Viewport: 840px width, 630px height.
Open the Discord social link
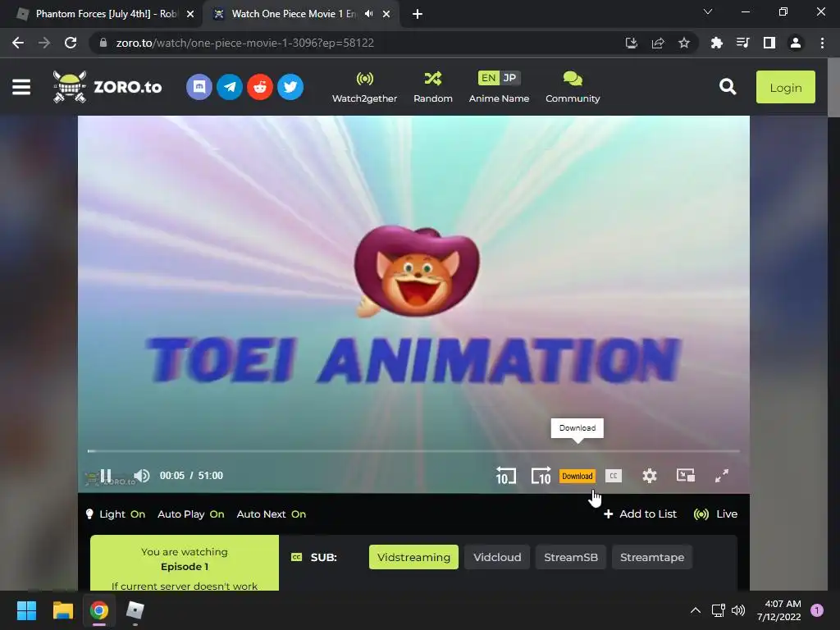[199, 87]
